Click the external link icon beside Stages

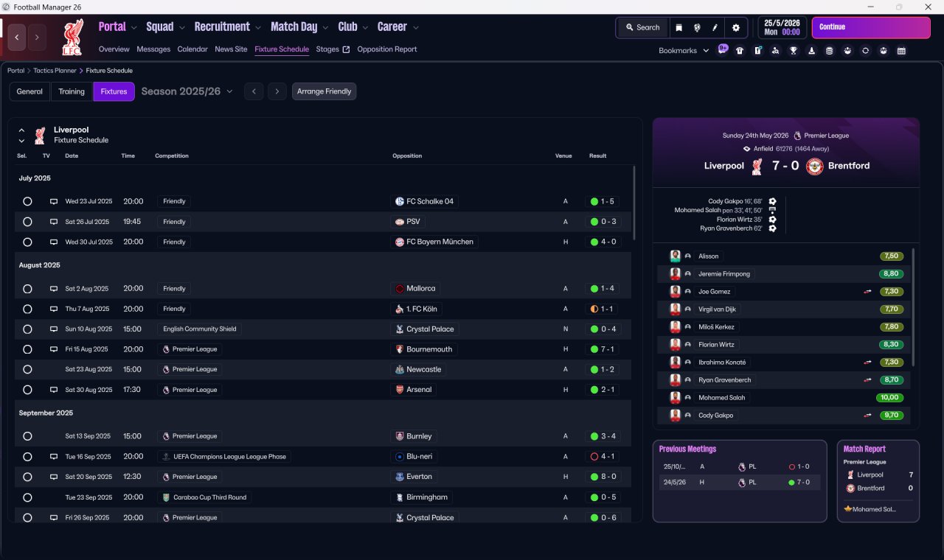(347, 49)
